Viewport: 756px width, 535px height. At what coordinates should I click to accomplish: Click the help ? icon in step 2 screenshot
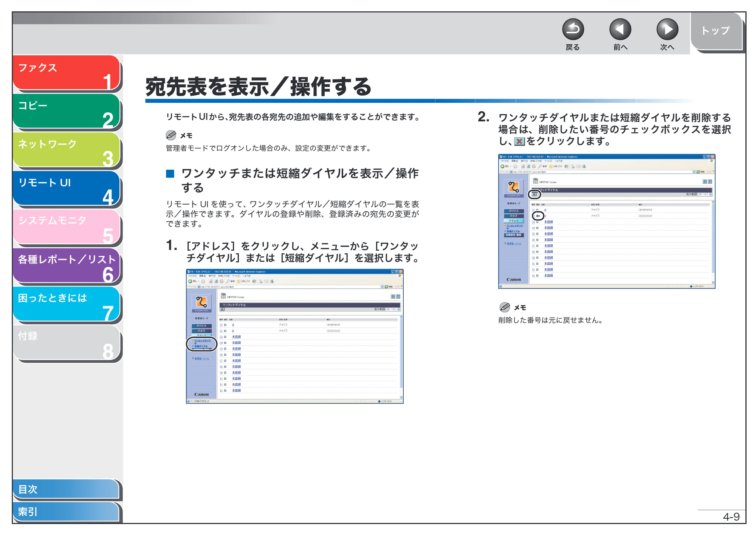pos(710,181)
